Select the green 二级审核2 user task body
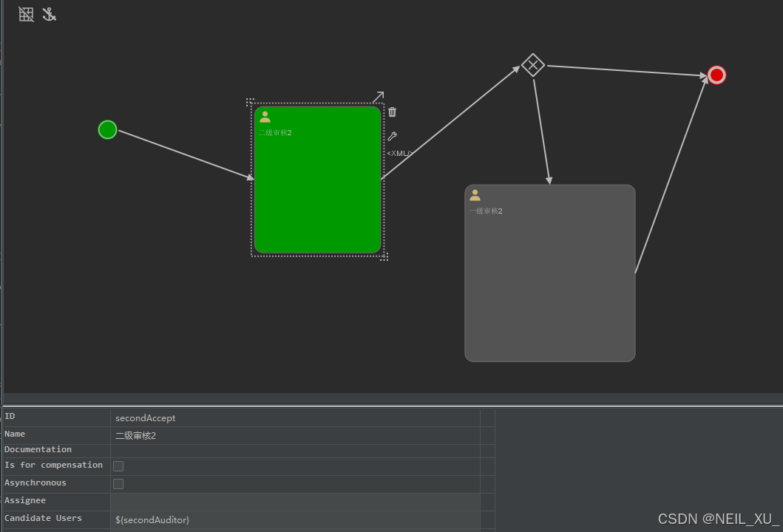Screen dimensions: 783x532 [x=317, y=192]
